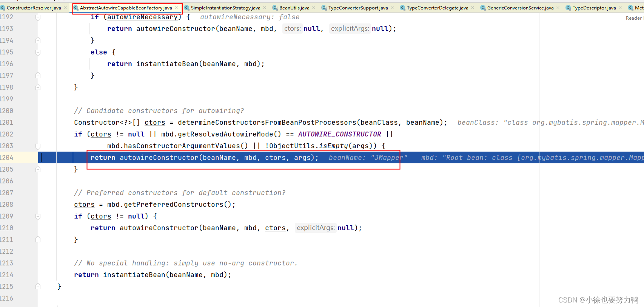Close ConstructorResolver.java tab
Screen dimensions: 644x307
[65, 8]
